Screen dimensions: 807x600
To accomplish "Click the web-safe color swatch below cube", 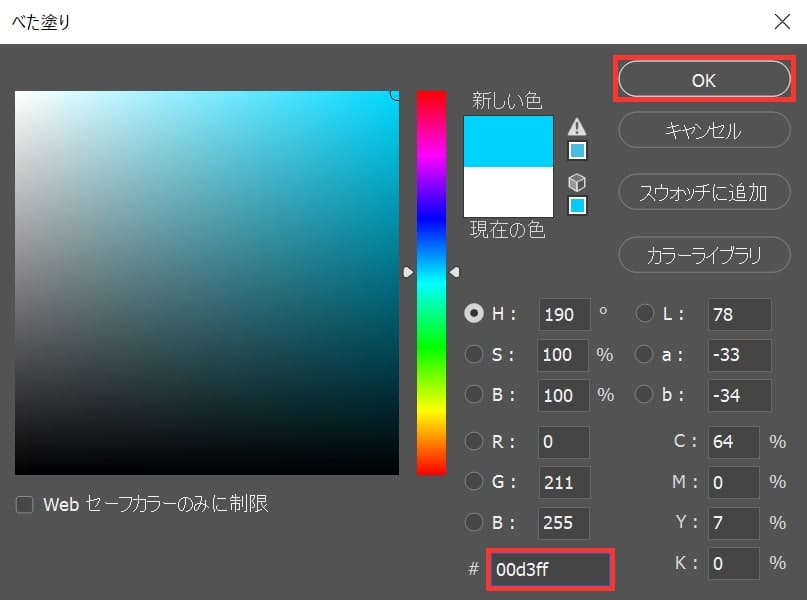I will point(577,205).
